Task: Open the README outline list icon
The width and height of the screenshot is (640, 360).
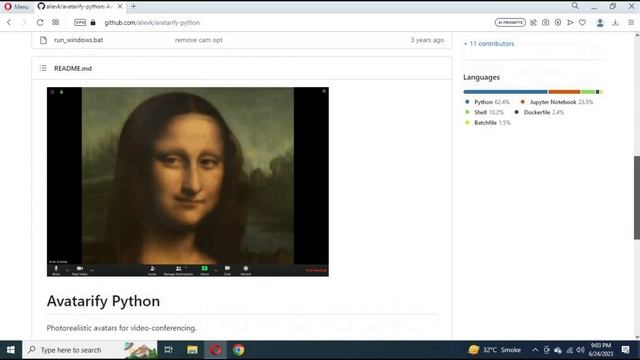Action: 43,68
